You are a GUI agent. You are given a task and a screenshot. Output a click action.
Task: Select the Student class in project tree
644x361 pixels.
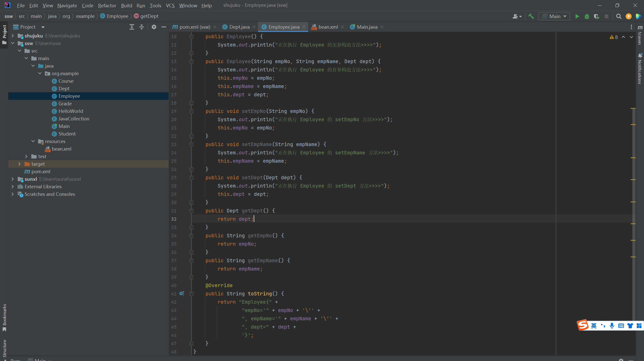click(x=67, y=134)
